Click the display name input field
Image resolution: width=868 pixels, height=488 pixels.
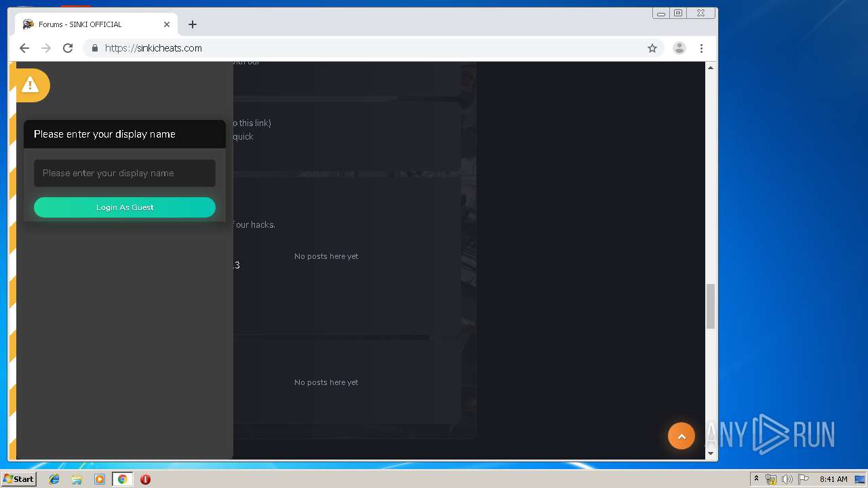125,174
